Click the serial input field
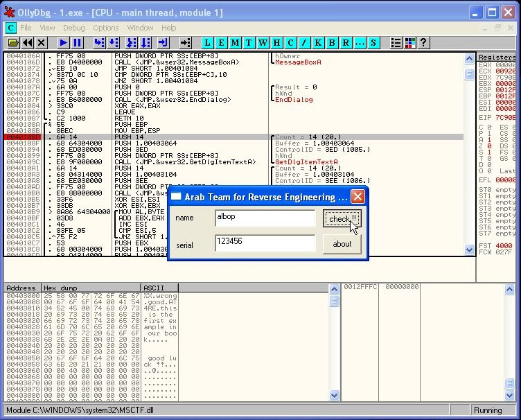 click(265, 243)
